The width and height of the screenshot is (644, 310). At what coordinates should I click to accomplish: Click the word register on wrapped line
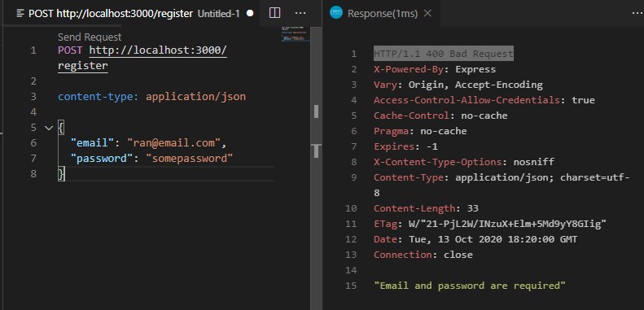click(83, 66)
